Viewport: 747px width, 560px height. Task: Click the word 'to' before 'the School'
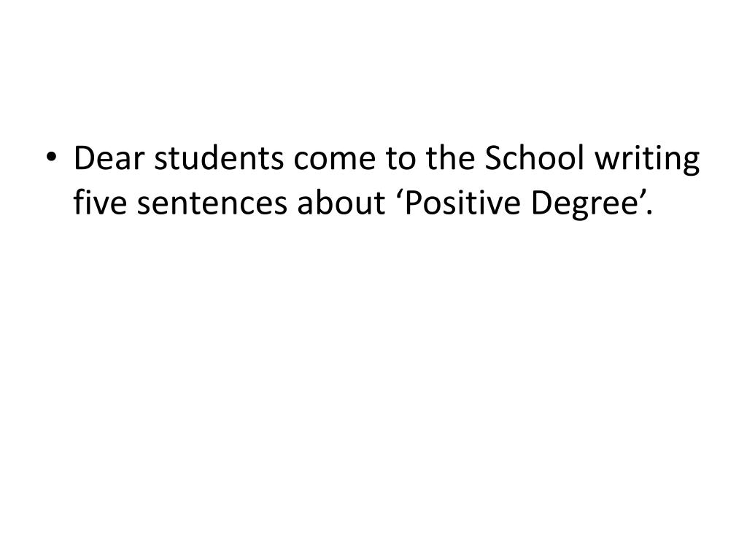pyautogui.click(x=400, y=160)
